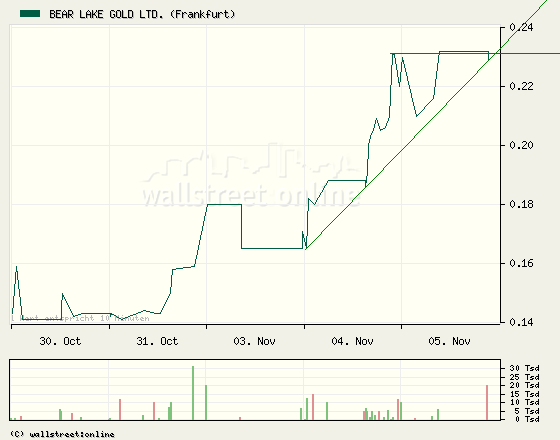Click the 05. Nov date label
Viewport: 560px width, 440px height.
point(449,341)
